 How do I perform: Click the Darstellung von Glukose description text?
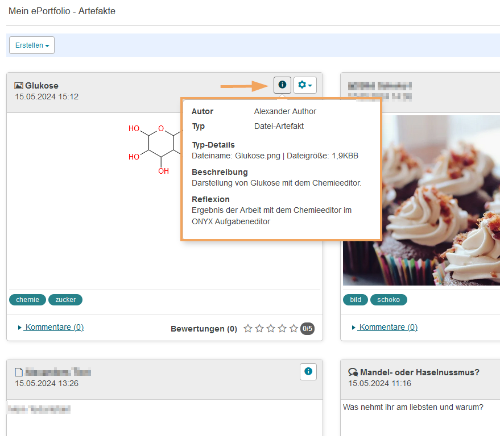(276, 183)
